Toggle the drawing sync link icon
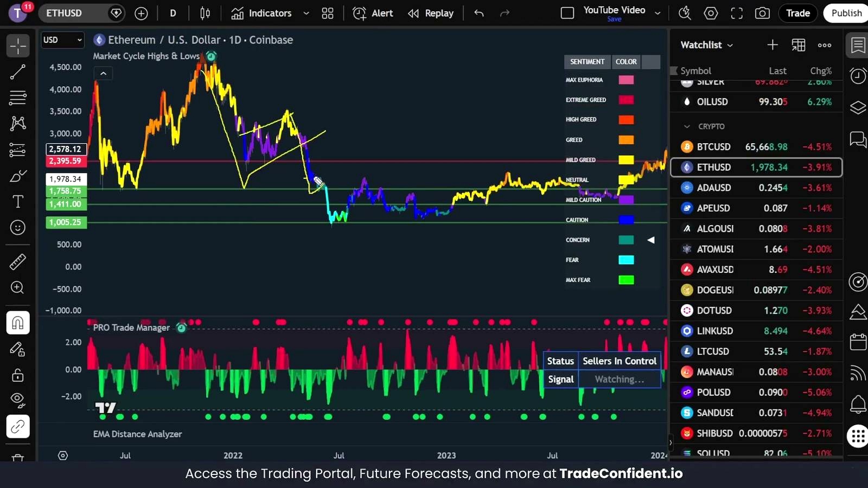Screen dimensions: 868x488 (x=18, y=427)
